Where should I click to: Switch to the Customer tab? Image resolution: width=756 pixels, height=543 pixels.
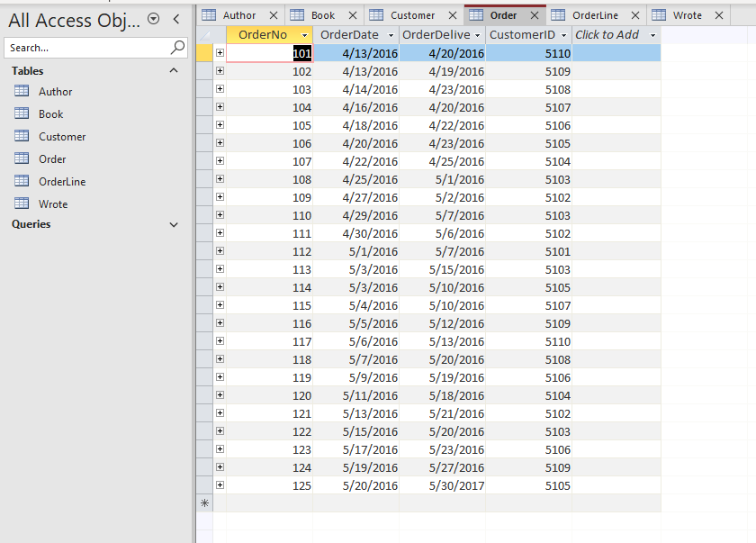click(x=411, y=14)
